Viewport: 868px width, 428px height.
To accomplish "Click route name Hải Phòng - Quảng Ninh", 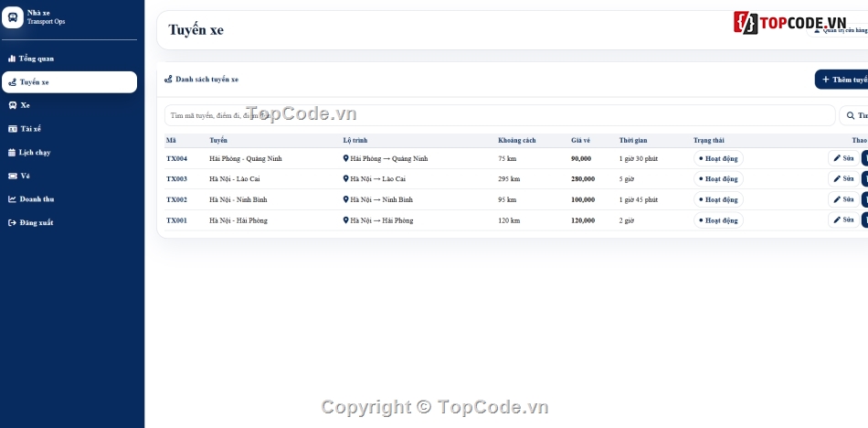I will pos(245,158).
